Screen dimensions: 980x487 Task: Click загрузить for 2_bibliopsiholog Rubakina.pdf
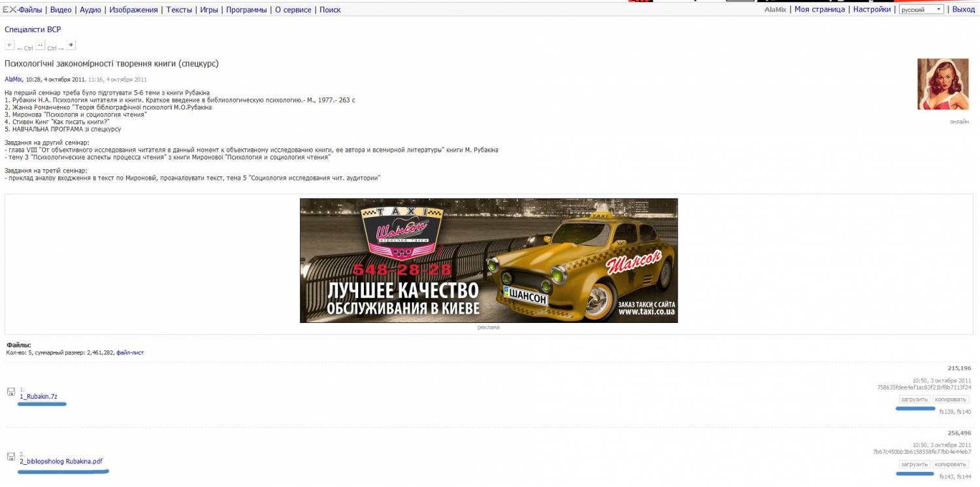[x=914, y=464]
